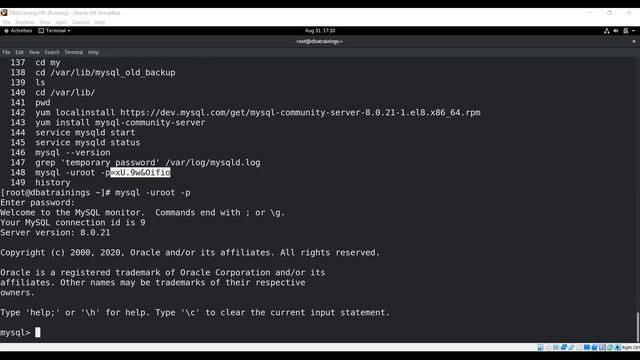
Task: Open the terminal's Edit menu
Action: tap(20, 52)
